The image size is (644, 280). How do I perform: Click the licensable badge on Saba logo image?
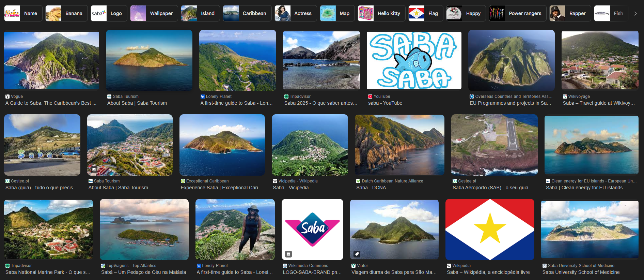pos(288,254)
